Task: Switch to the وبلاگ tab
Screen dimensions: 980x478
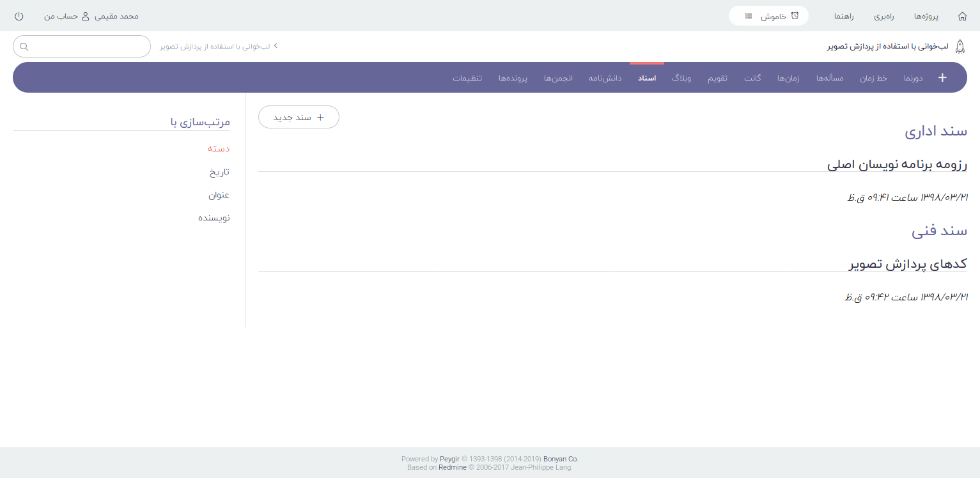Action: tap(681, 78)
